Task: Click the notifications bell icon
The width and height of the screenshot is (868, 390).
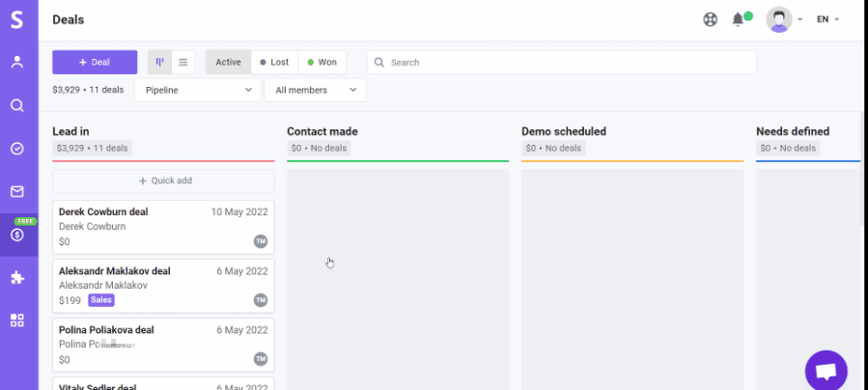Action: pyautogui.click(x=739, y=19)
